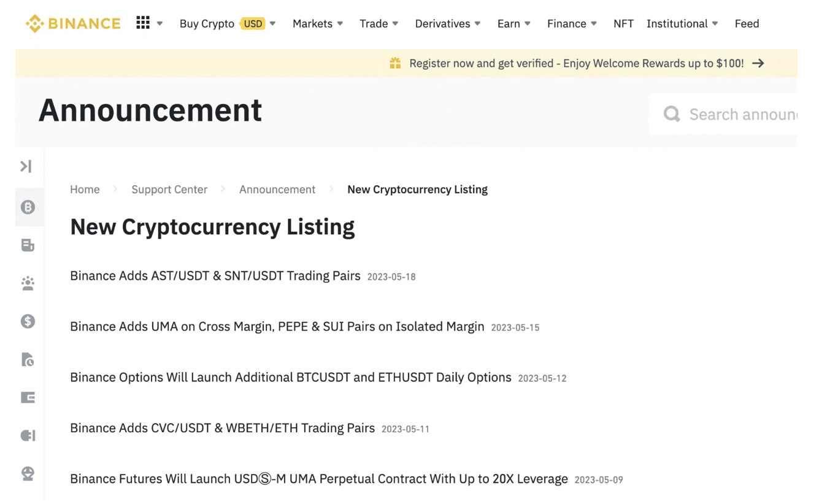The height and width of the screenshot is (504, 838).
Task: Click the large Announcement page title
Action: [150, 110]
